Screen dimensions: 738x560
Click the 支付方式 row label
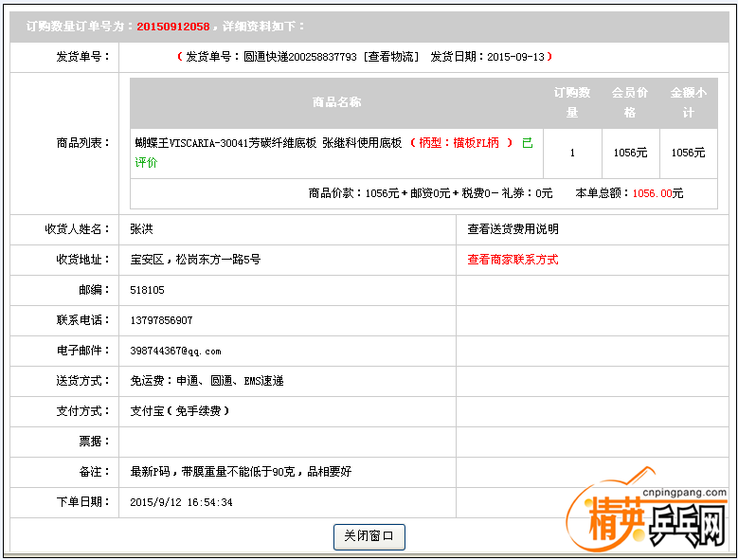82,411
